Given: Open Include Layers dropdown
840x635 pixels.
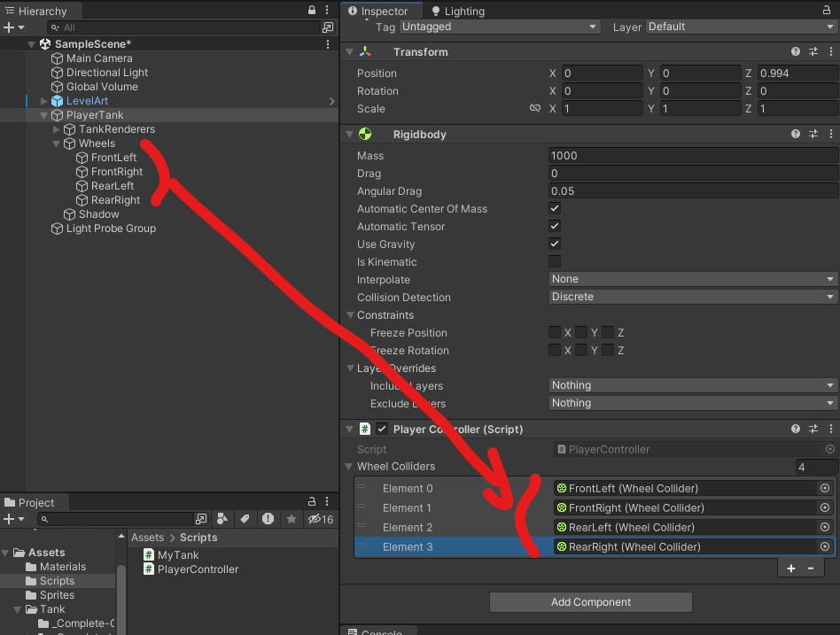Looking at the screenshot, I should click(693, 385).
